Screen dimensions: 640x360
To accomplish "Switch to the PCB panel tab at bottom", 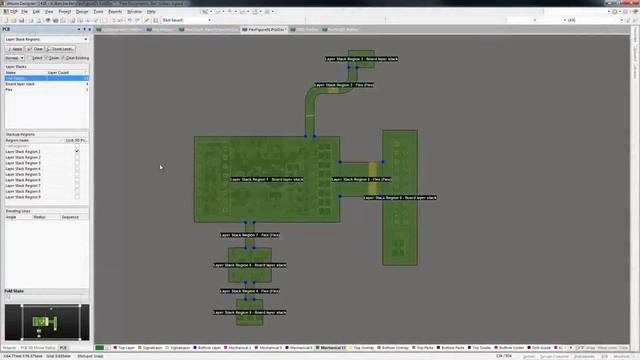I will point(63,348).
